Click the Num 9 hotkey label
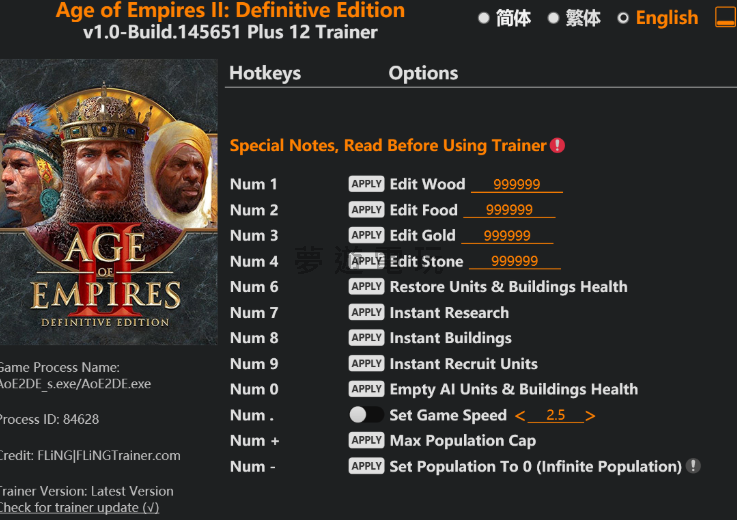The image size is (737, 520). 254,363
